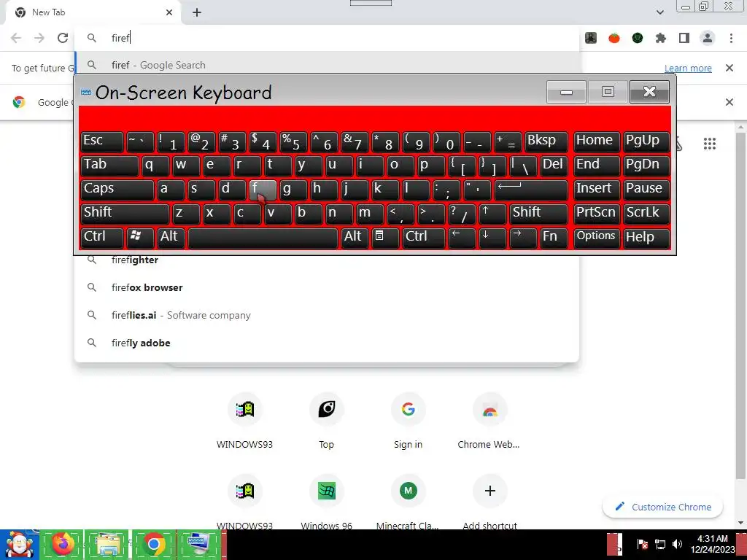Click the Windows logo key
This screenshot has height=560, width=747.
click(x=140, y=238)
